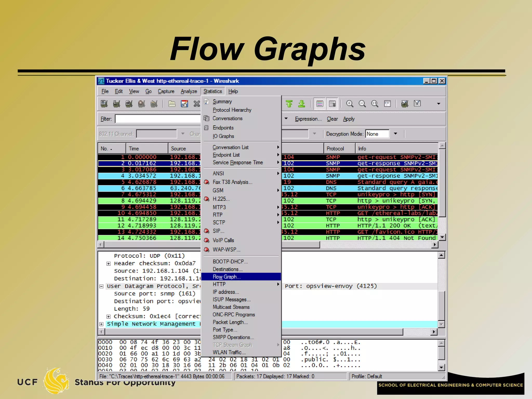The height and width of the screenshot is (399, 532).
Task: Open the Analyze menu
Action: tap(189, 91)
